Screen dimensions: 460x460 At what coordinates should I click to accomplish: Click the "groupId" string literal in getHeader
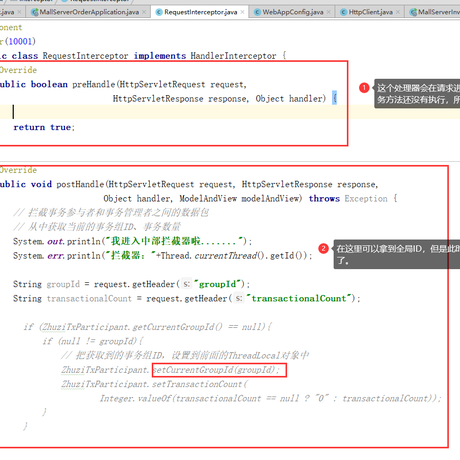[x=218, y=284]
